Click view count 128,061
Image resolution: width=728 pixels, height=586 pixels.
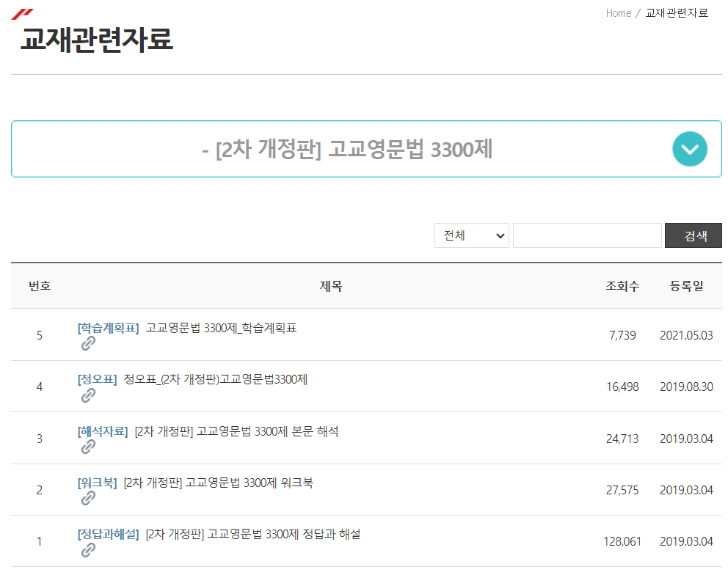click(x=622, y=541)
